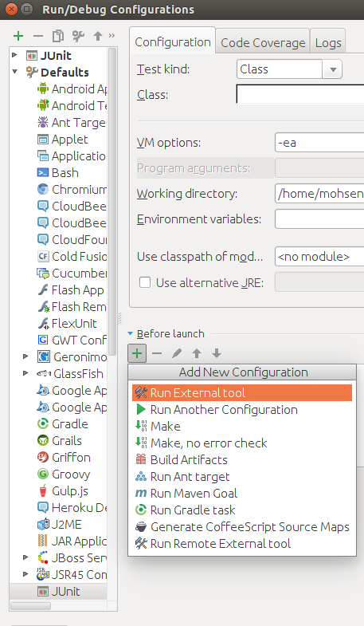Viewport: 364px width, 626px height.
Task: Click the Before launch remove minus icon
Action: coord(157,353)
